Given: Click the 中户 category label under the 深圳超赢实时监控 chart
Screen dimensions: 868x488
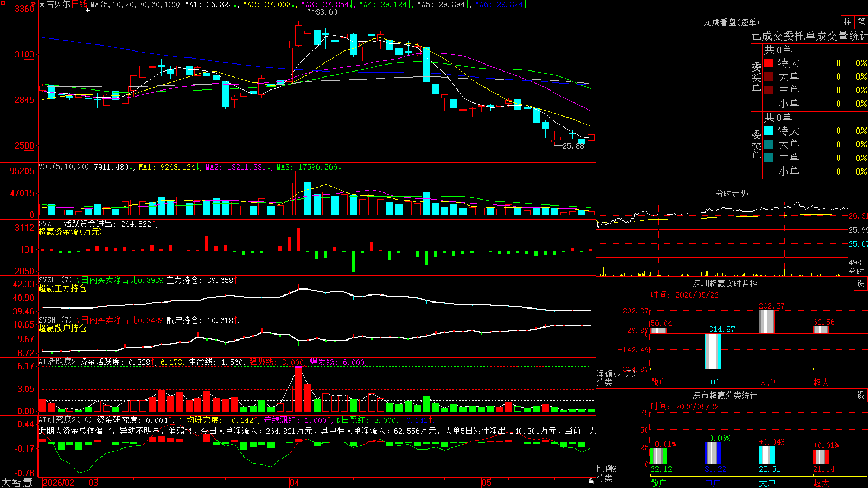Looking at the screenshot, I should coord(713,382).
